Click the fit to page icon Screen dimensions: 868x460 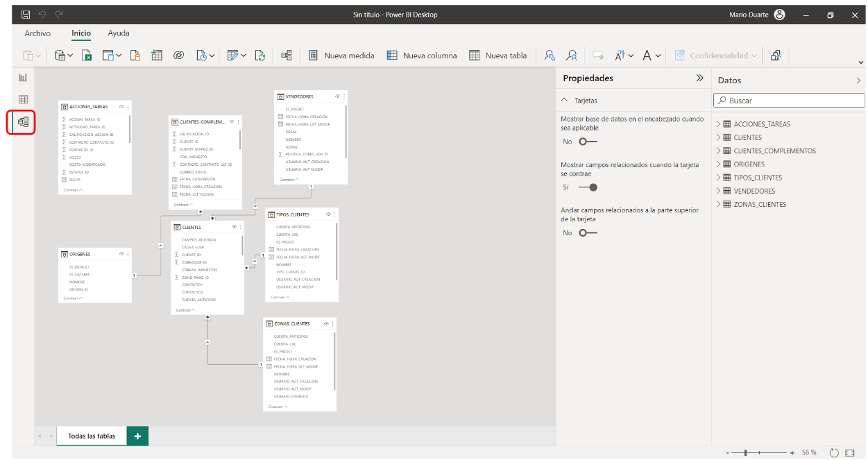point(850,452)
